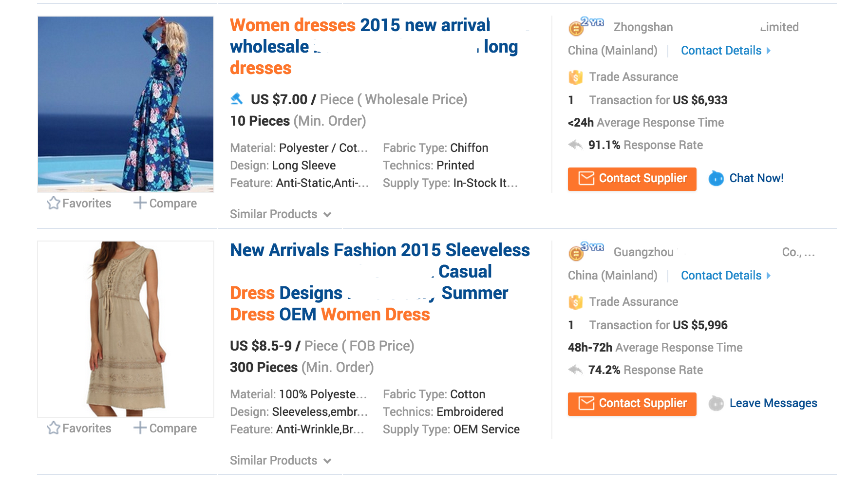Click the wholesale price icon next to US $7.00
This screenshot has height=484, width=868.
(237, 99)
